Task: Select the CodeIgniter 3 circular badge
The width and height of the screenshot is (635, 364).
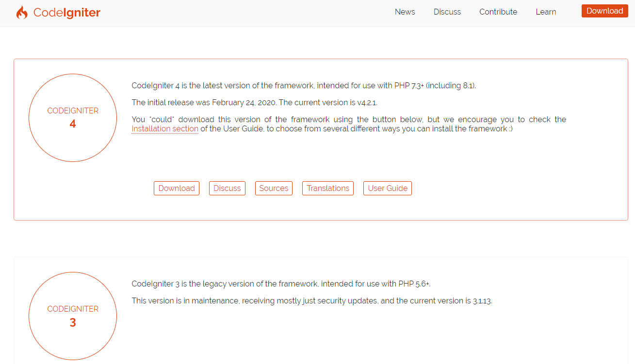Action: click(x=73, y=316)
